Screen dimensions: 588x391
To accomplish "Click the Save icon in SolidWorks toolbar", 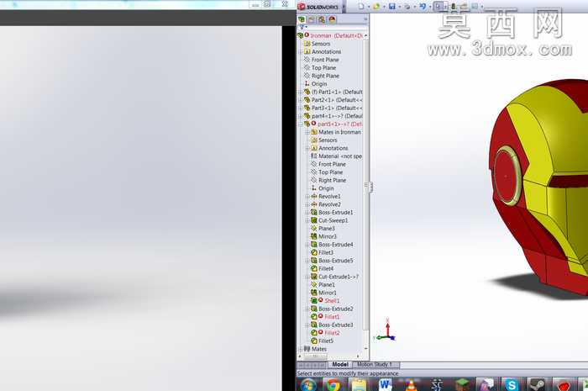I will 392,7.
